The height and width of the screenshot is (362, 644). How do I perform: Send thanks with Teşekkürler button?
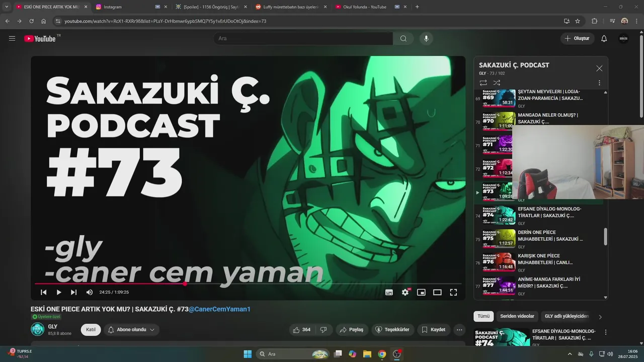point(393,330)
